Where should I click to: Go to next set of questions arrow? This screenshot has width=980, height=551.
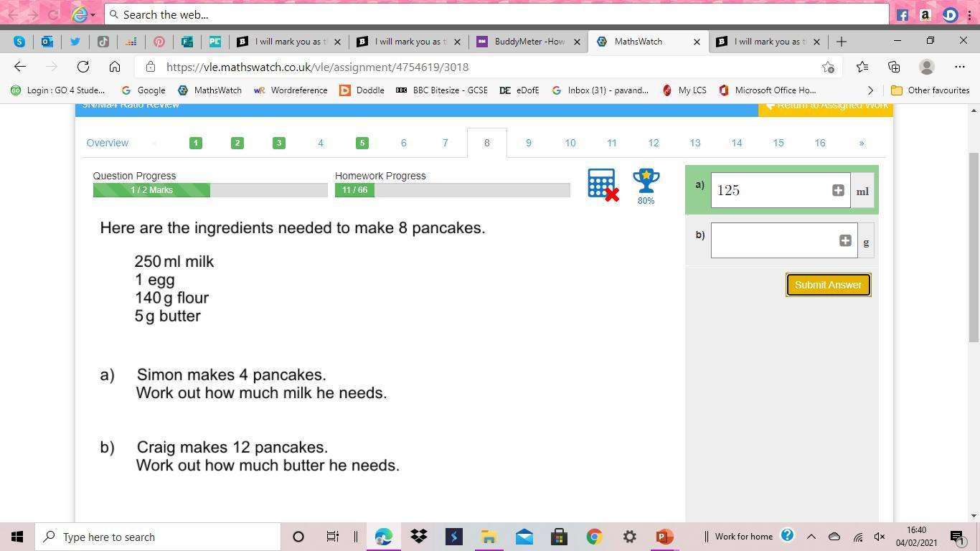pos(861,143)
